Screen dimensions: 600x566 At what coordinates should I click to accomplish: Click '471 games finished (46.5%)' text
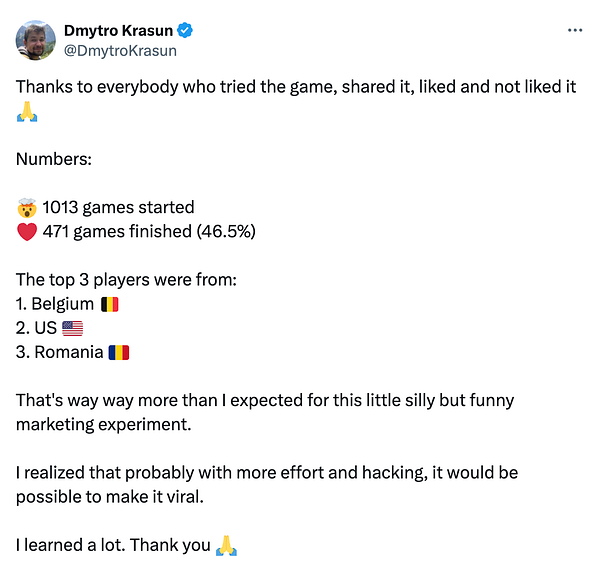coord(150,232)
